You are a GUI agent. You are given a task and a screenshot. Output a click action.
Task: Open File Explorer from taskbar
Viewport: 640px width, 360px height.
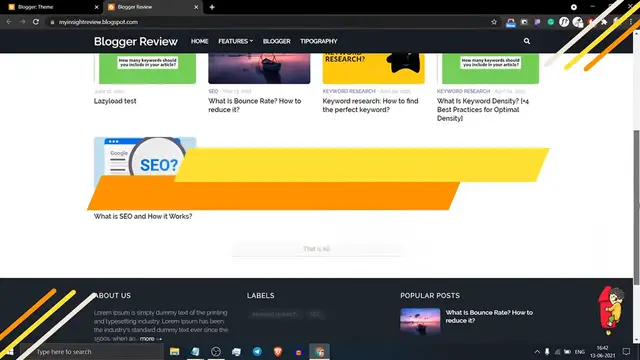click(x=174, y=351)
